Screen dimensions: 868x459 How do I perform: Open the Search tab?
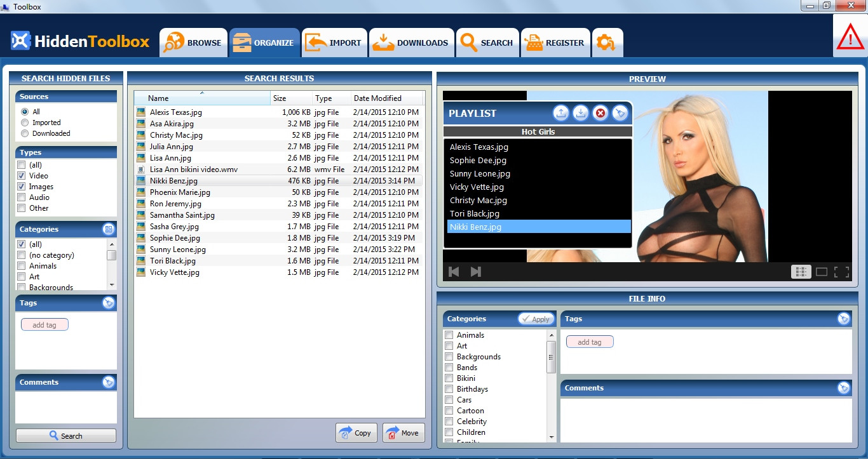[487, 43]
